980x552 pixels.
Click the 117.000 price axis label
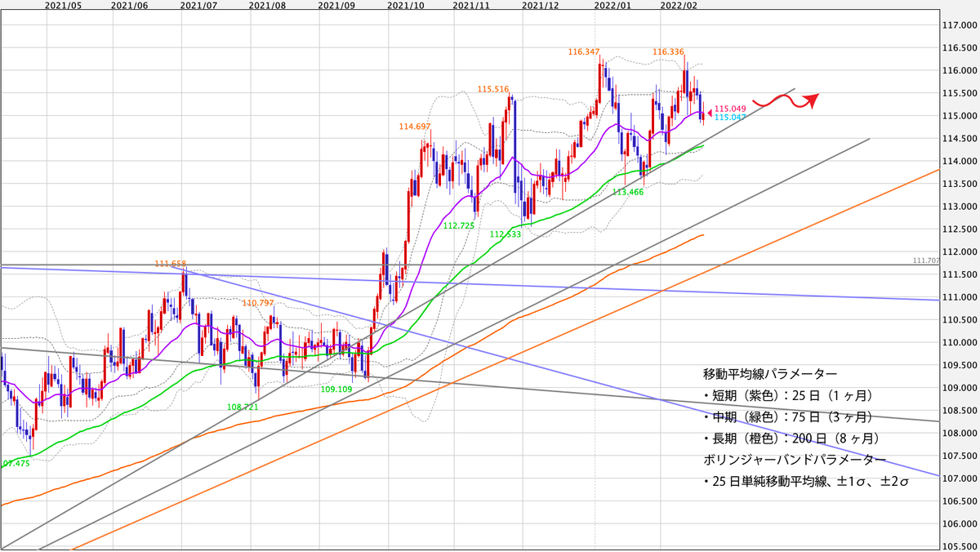point(959,25)
